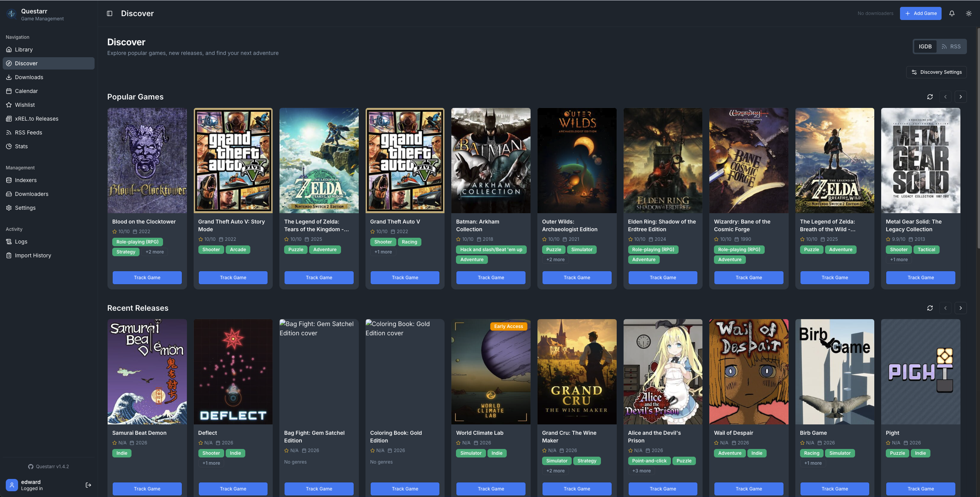Open xREL.to Releases
This screenshot has width=980, height=497.
point(48,119)
